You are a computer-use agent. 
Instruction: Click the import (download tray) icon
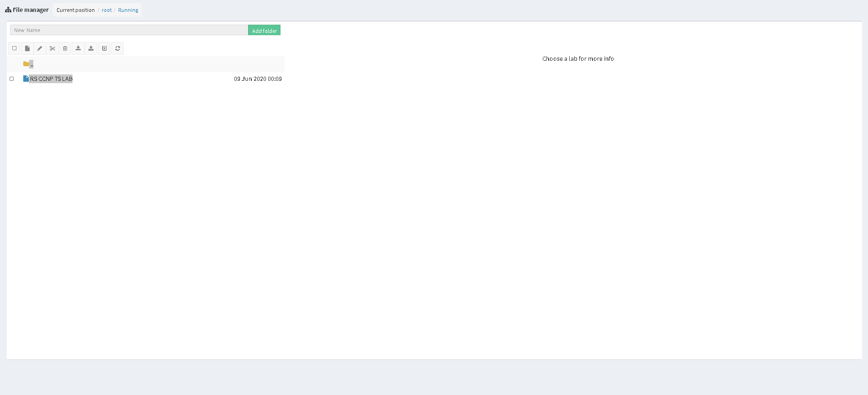click(78, 48)
